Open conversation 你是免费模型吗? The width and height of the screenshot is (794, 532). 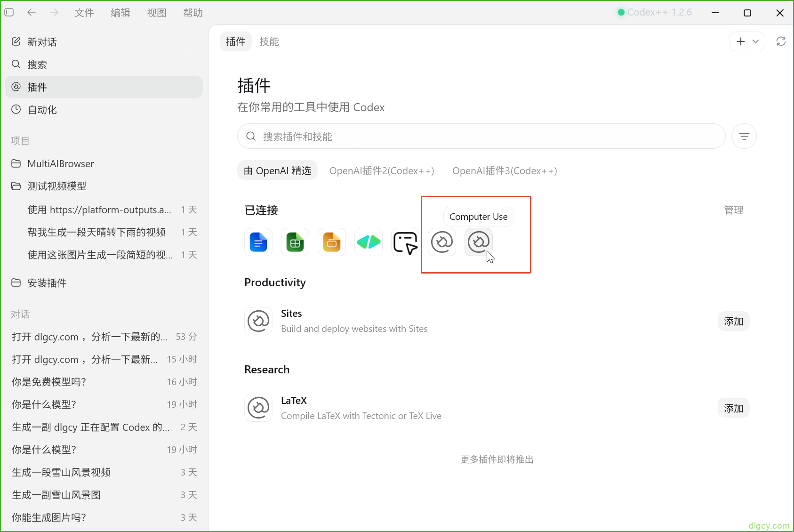point(104,382)
